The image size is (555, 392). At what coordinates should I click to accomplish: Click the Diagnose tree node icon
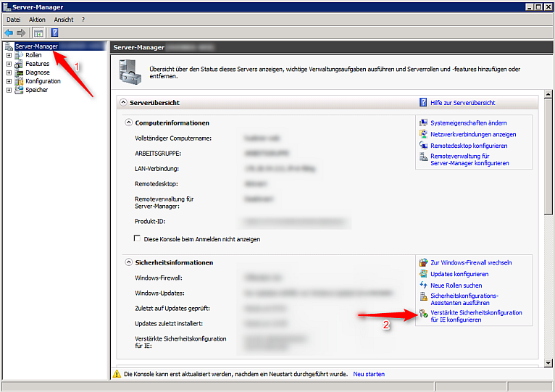[x=19, y=72]
